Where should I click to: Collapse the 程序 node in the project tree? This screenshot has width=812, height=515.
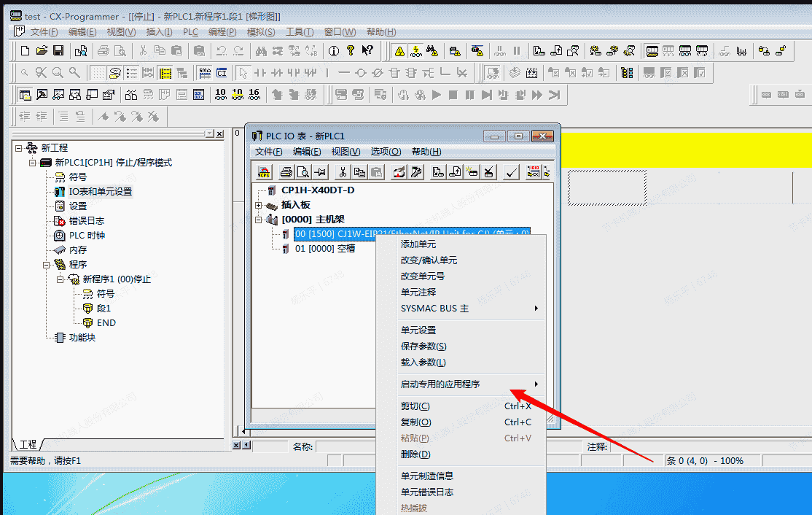46,264
